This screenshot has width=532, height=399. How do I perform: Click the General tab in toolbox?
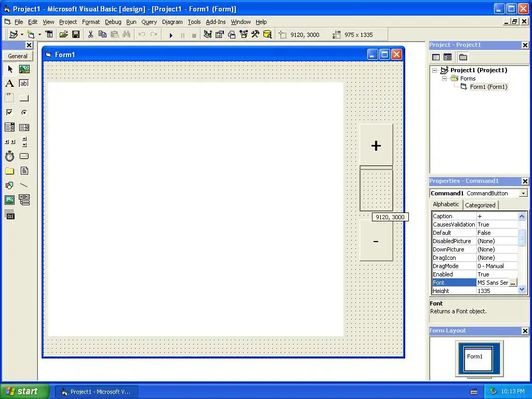point(18,56)
